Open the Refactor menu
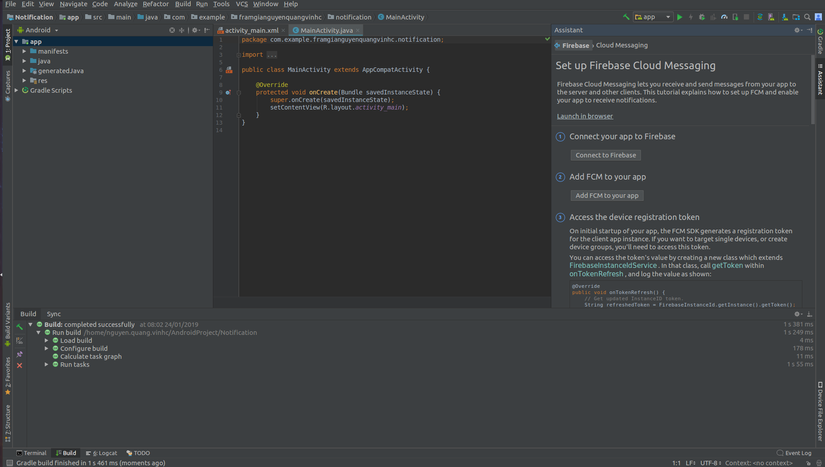 tap(155, 4)
